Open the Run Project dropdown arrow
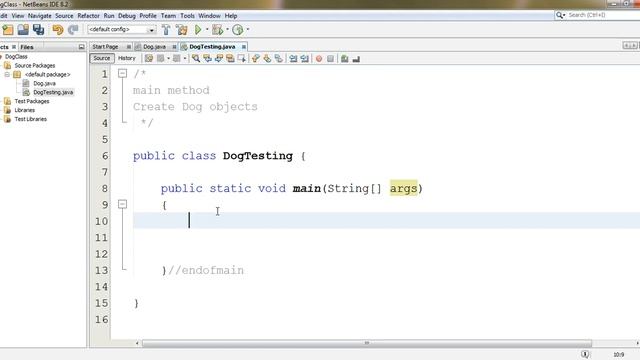 tap(207, 29)
